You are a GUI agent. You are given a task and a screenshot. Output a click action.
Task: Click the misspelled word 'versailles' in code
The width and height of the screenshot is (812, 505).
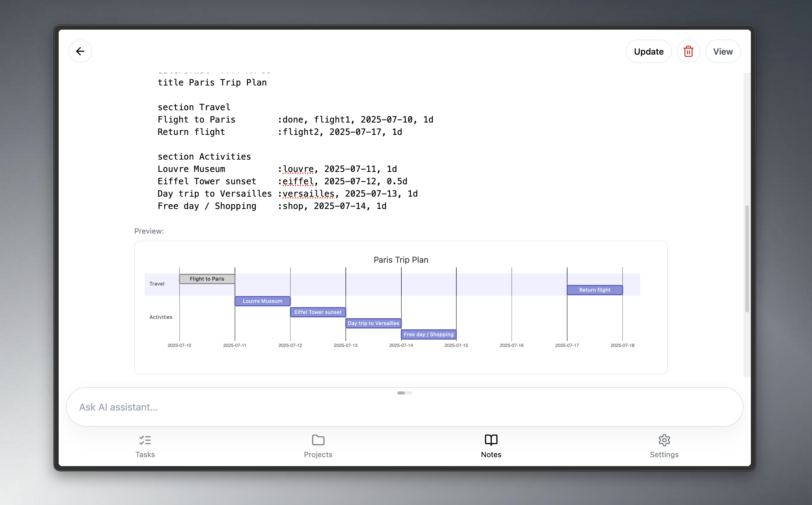pos(308,194)
